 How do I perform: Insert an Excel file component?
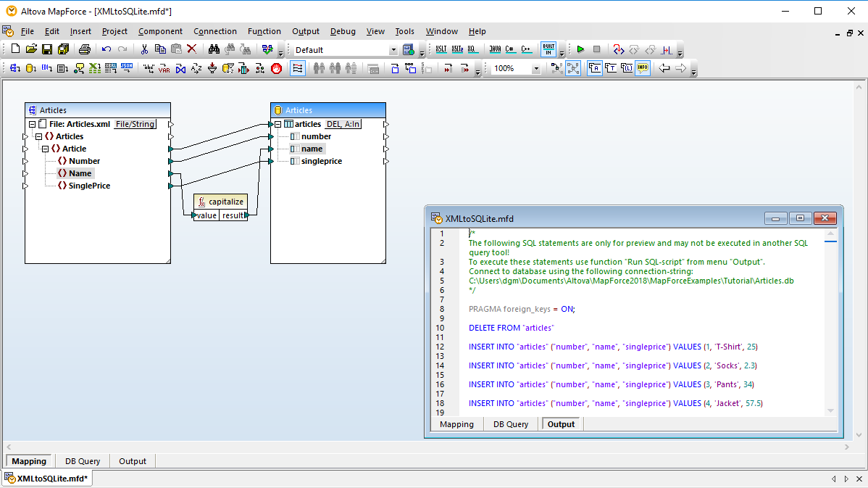(x=95, y=68)
